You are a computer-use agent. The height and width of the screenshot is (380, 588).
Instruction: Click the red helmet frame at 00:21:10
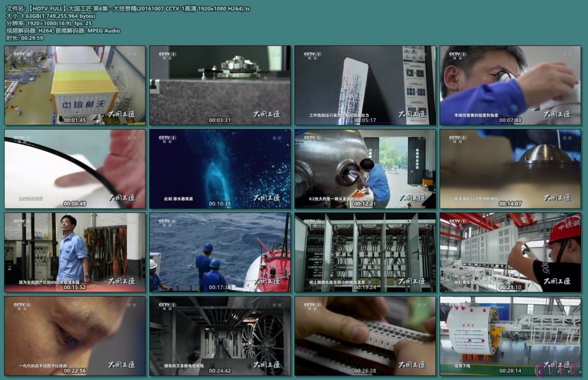510,253
